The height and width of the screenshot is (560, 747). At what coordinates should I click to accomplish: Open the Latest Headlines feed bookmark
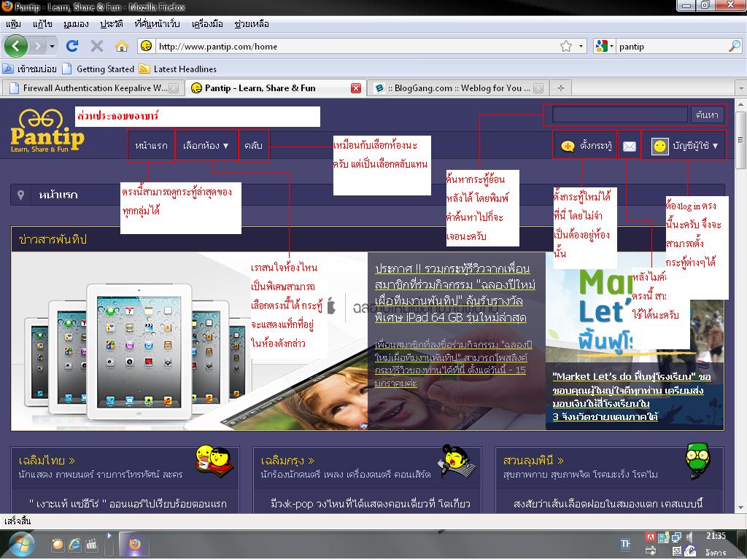click(178, 69)
